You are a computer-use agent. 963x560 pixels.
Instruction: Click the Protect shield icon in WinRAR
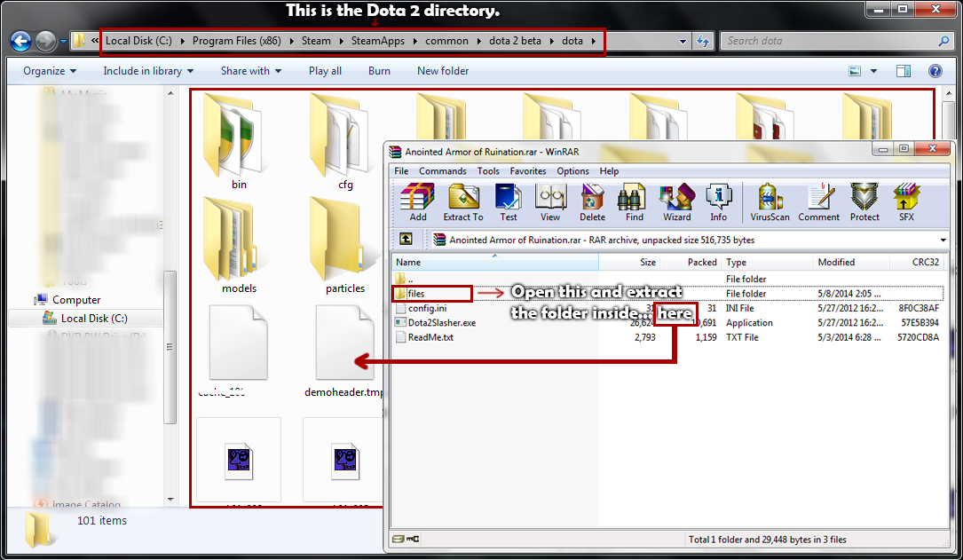click(x=864, y=202)
